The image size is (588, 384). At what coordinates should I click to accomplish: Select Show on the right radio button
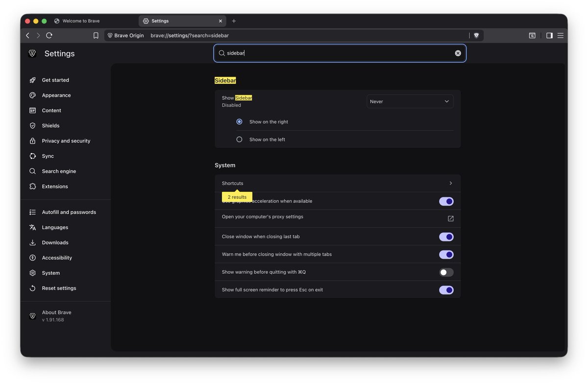[239, 121]
